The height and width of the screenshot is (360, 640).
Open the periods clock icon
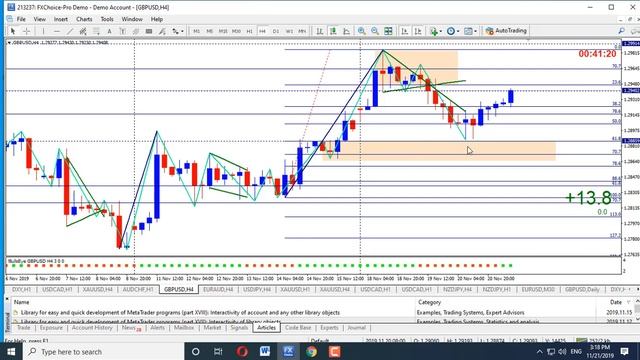[451, 31]
